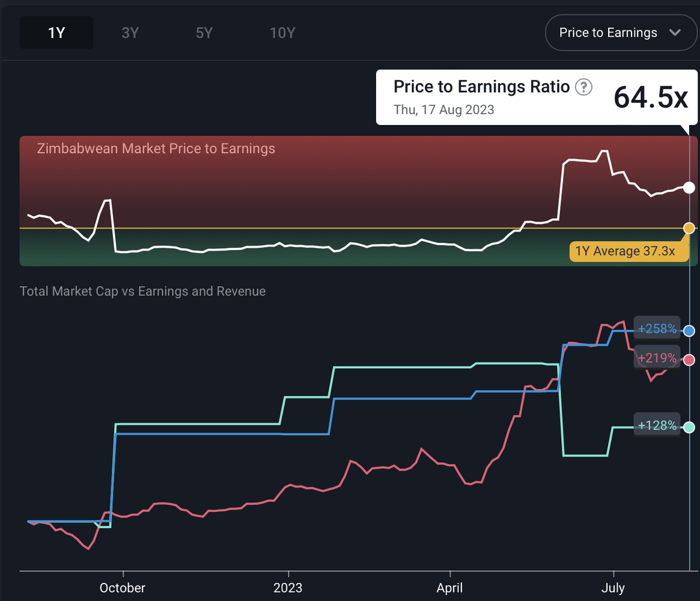Click the +128% percentage badge
The width and height of the screenshot is (700, 601).
pyautogui.click(x=657, y=426)
